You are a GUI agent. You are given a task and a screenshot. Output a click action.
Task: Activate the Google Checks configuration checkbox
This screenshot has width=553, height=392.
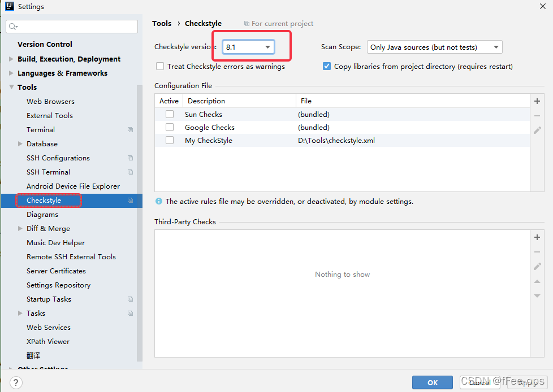(x=170, y=127)
